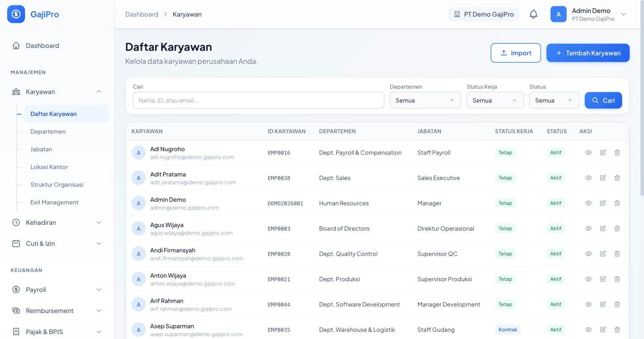Follow the Dashboard breadcrumb link

click(142, 14)
